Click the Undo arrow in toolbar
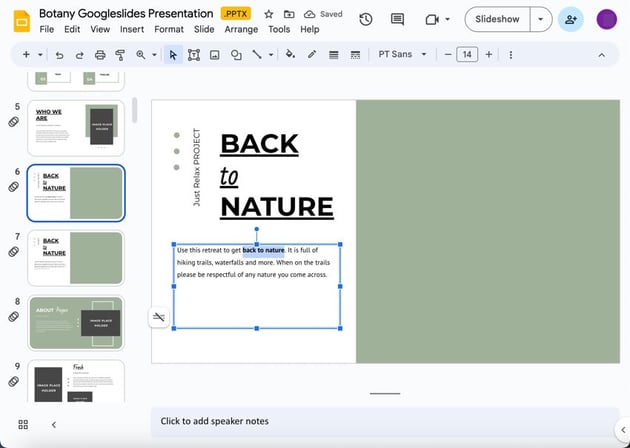 pos(60,55)
